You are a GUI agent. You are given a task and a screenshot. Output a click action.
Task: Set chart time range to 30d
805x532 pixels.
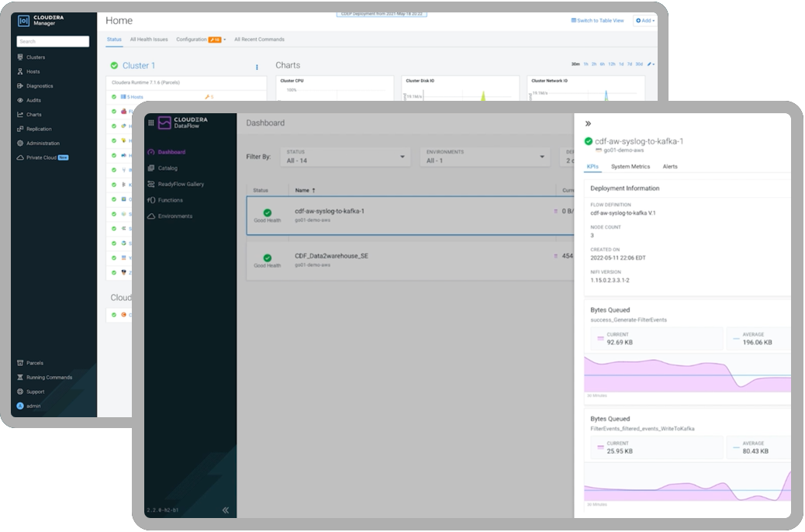point(639,64)
